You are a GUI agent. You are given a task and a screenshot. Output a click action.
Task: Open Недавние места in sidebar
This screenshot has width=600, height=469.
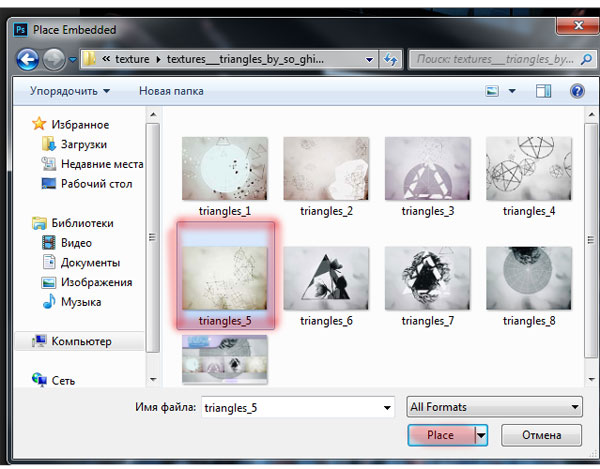[x=102, y=164]
